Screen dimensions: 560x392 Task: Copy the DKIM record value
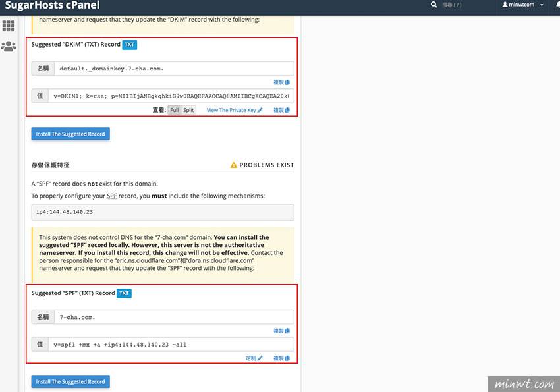tap(281, 110)
